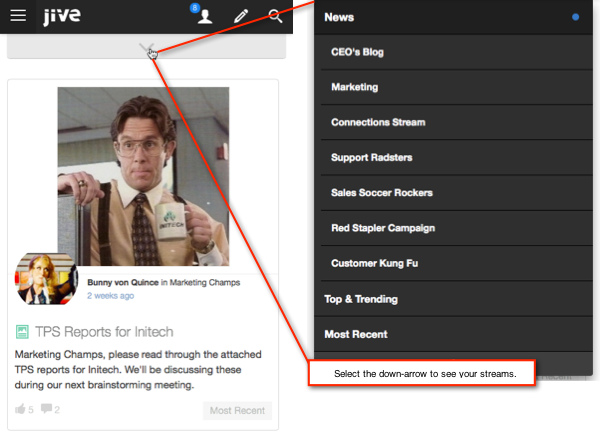Click the post text starting "Marketing Champs, please read"
The height and width of the screenshot is (434, 600).
point(138,370)
